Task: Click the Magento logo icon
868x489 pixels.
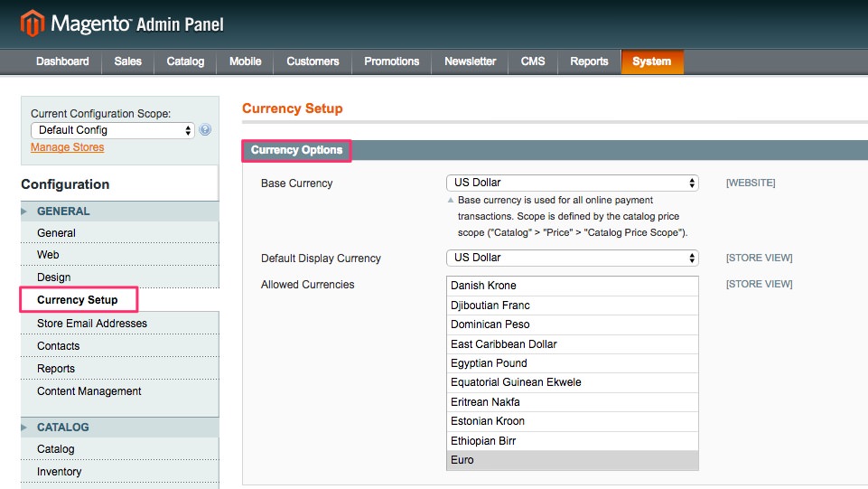Action: point(33,24)
